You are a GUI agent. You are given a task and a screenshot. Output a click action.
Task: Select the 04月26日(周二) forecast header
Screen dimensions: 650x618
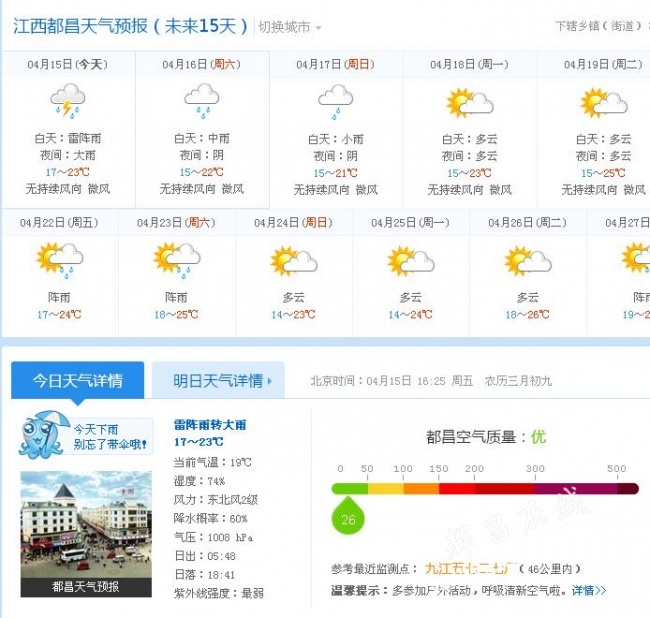[528, 223]
